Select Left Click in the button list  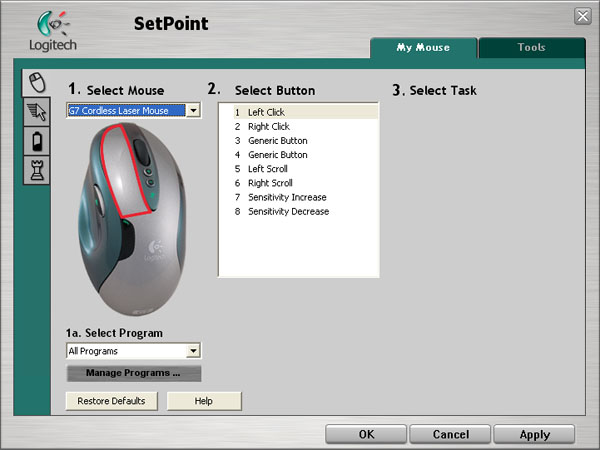305,112
